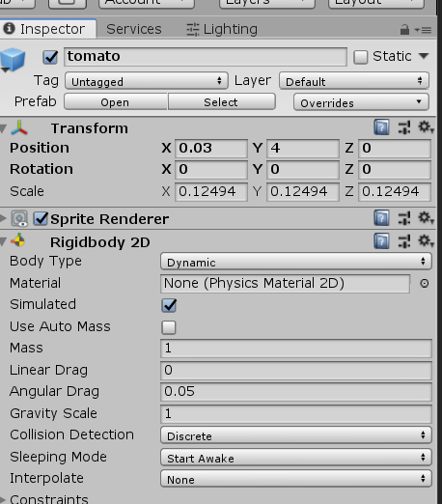Click the Position X field

(211, 149)
